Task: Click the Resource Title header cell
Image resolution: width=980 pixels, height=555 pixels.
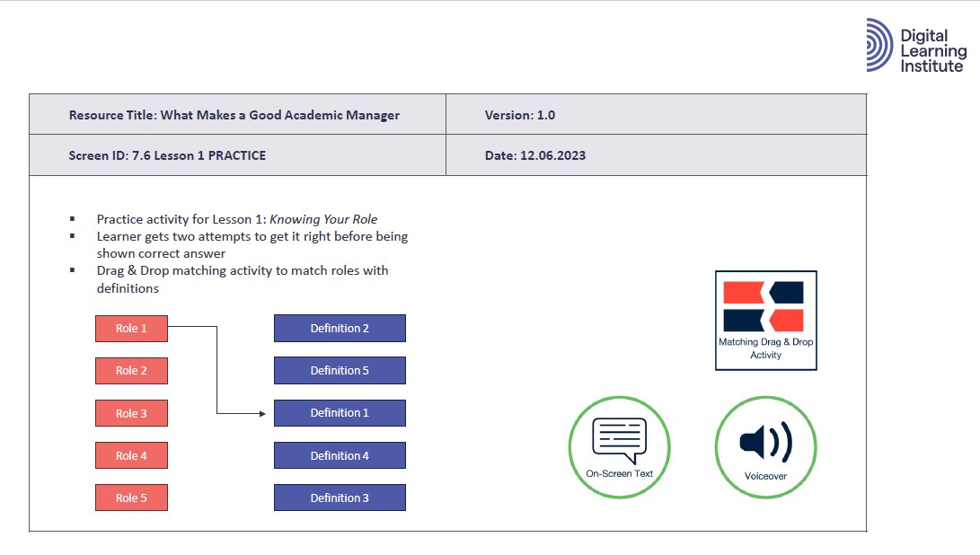Action: [x=237, y=115]
